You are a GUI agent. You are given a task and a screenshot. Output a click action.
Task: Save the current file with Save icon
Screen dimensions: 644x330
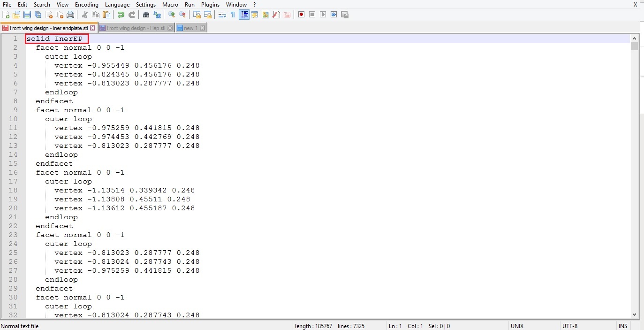click(27, 15)
